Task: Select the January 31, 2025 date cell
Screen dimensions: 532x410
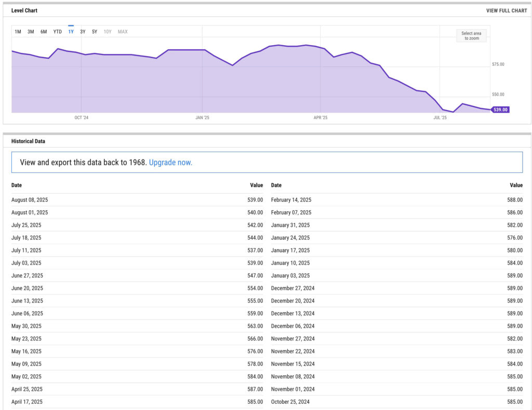Action: pyautogui.click(x=290, y=225)
